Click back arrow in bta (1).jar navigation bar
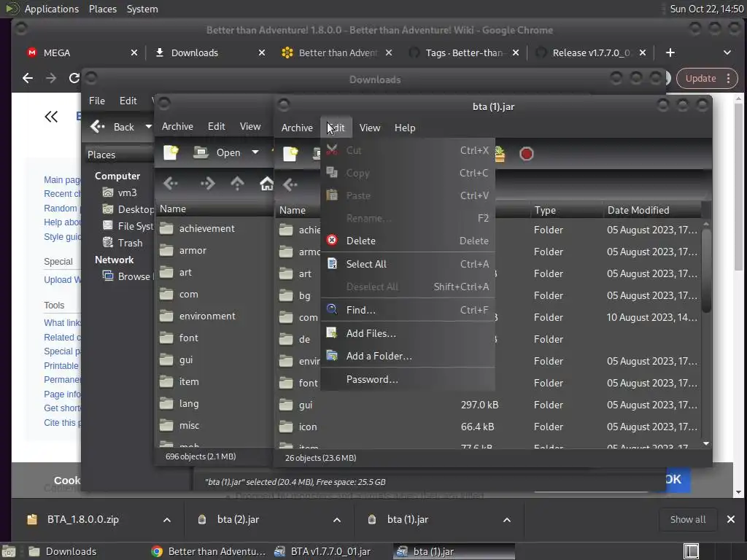Image resolution: width=747 pixels, height=560 pixels. pyautogui.click(x=290, y=184)
